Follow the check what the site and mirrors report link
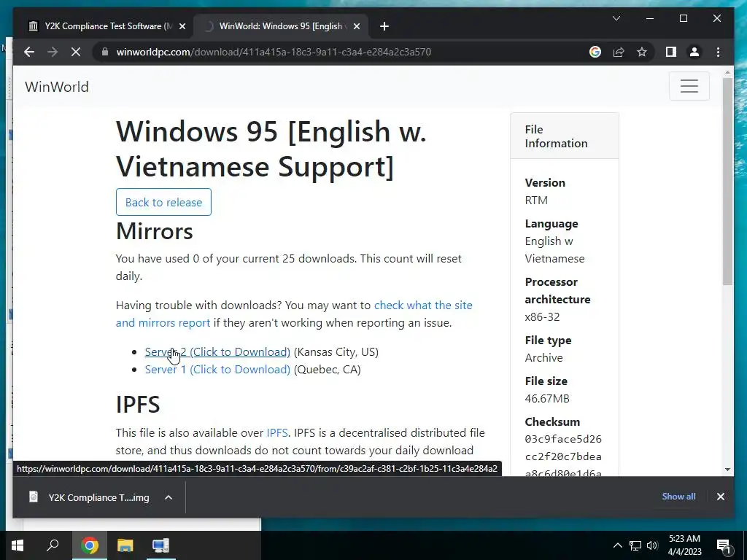Image resolution: width=747 pixels, height=560 pixels. point(294,314)
